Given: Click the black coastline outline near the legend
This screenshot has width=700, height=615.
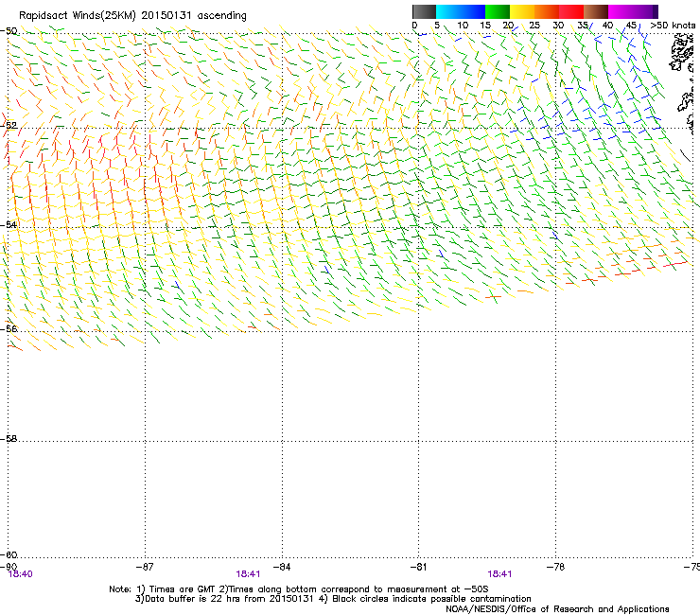Looking at the screenshot, I should point(682,54).
